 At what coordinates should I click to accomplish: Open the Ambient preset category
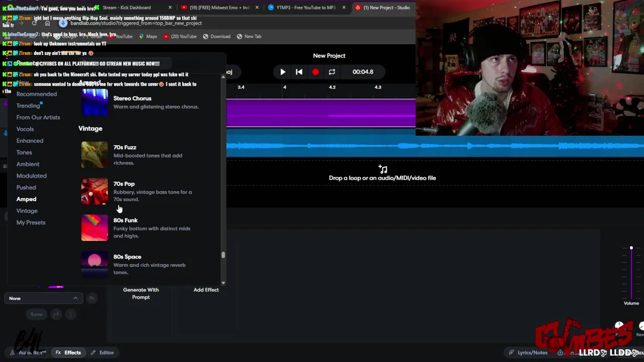(x=28, y=164)
